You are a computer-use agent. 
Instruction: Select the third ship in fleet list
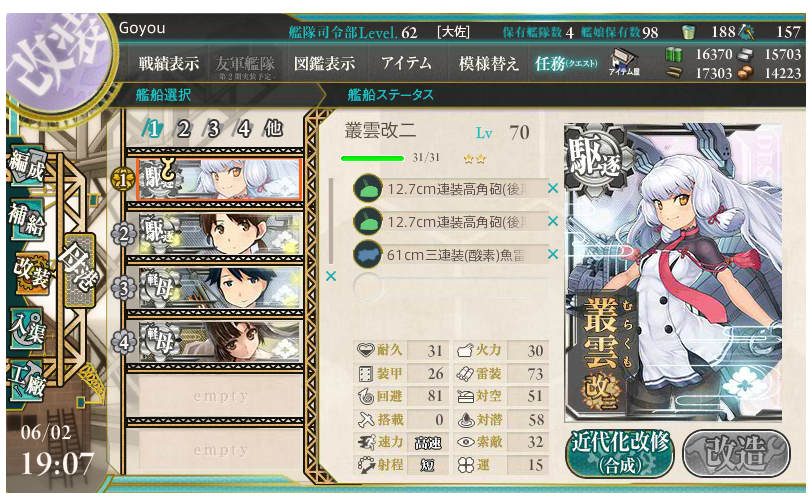(x=220, y=288)
